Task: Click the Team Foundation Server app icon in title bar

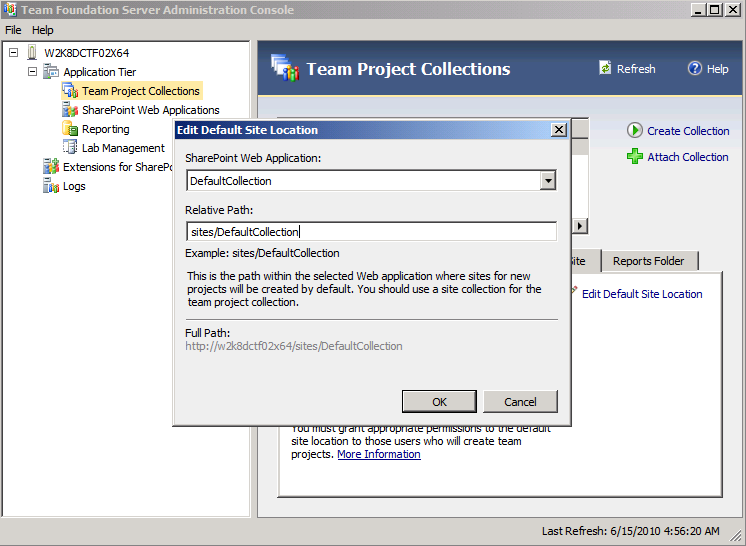Action: point(10,9)
